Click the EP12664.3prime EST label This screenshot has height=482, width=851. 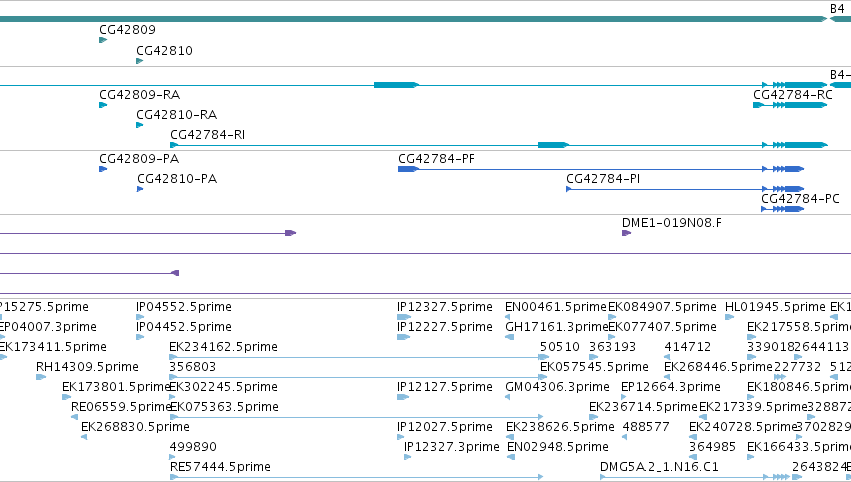[671, 386]
